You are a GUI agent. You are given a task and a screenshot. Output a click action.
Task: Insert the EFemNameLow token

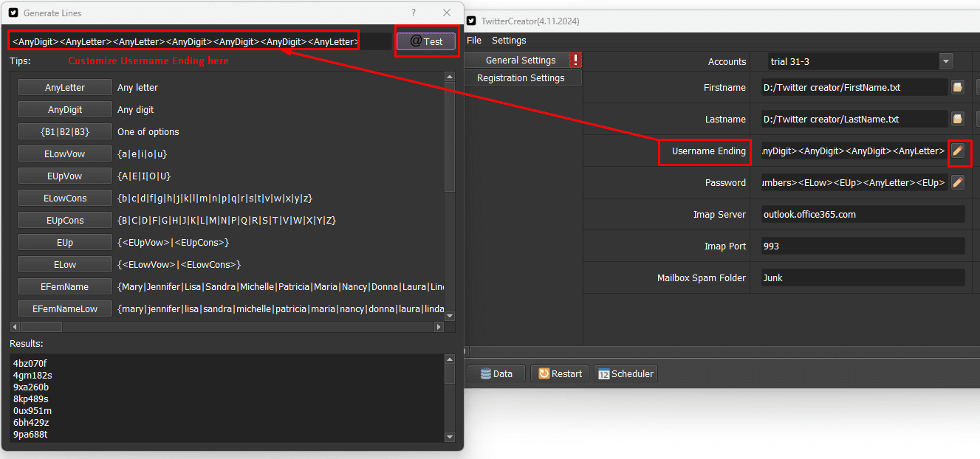pos(65,308)
